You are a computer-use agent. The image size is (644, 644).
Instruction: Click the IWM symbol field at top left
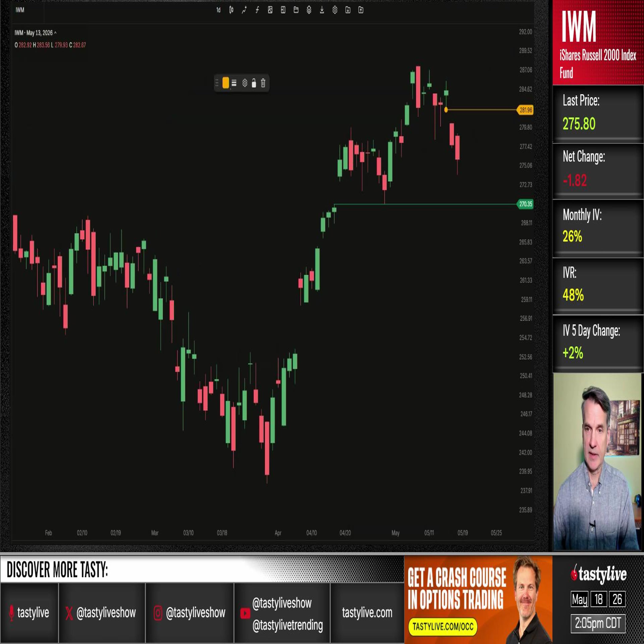coord(20,10)
